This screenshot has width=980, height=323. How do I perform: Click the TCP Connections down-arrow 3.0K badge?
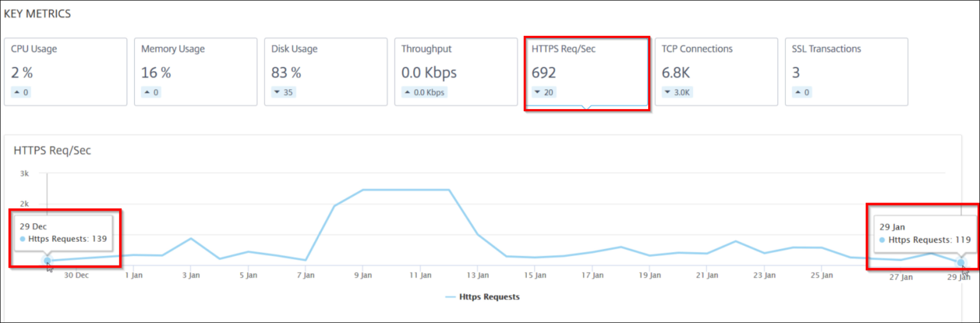point(677,92)
